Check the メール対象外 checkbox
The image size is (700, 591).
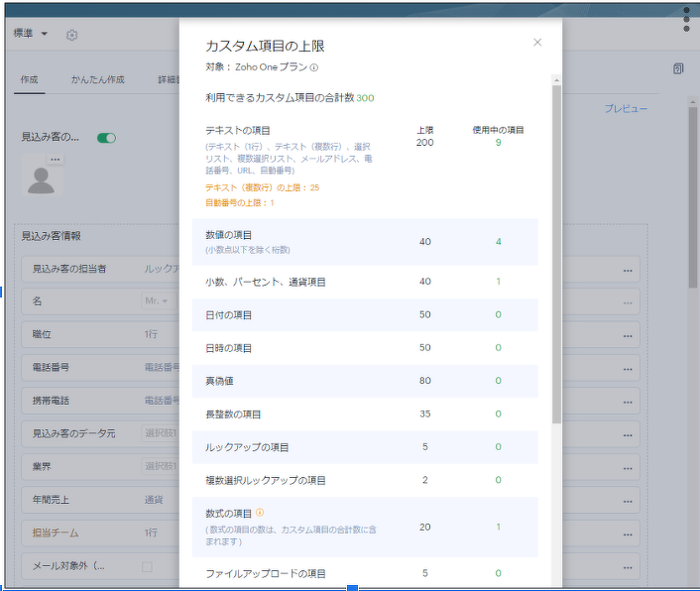pos(147,566)
